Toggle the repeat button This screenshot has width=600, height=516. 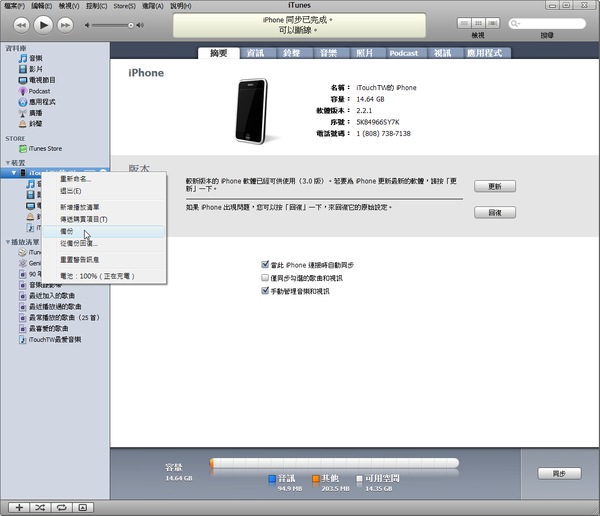(x=61, y=508)
